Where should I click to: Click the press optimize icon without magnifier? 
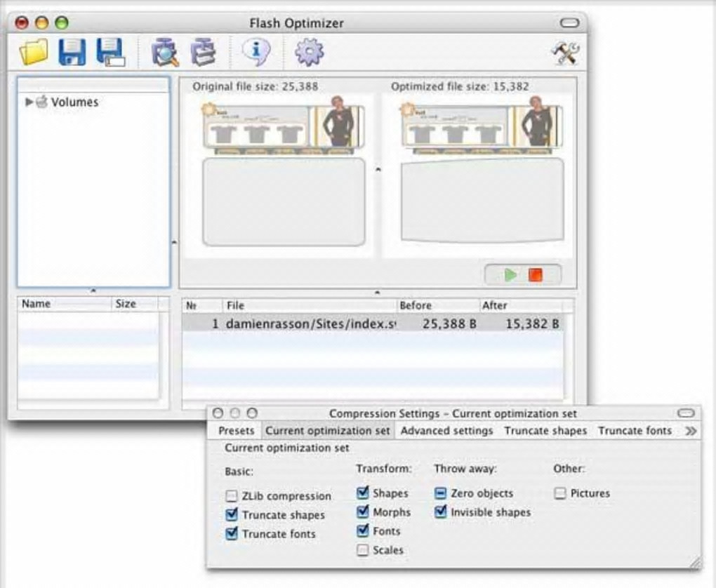204,52
